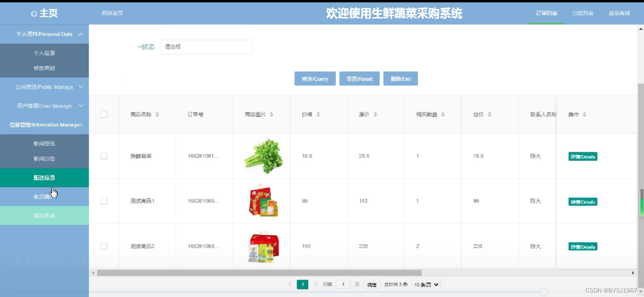Collapse the 信息管理/Information Manage section

point(44,125)
